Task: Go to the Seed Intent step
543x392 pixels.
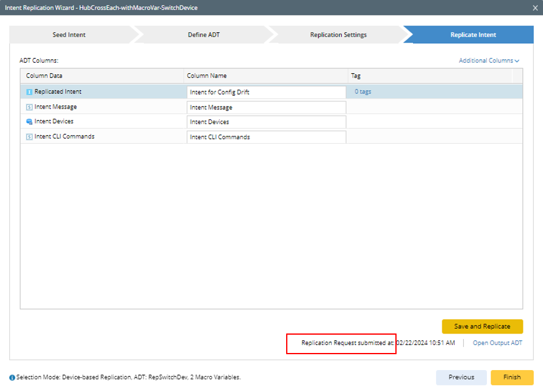Action: click(x=69, y=35)
